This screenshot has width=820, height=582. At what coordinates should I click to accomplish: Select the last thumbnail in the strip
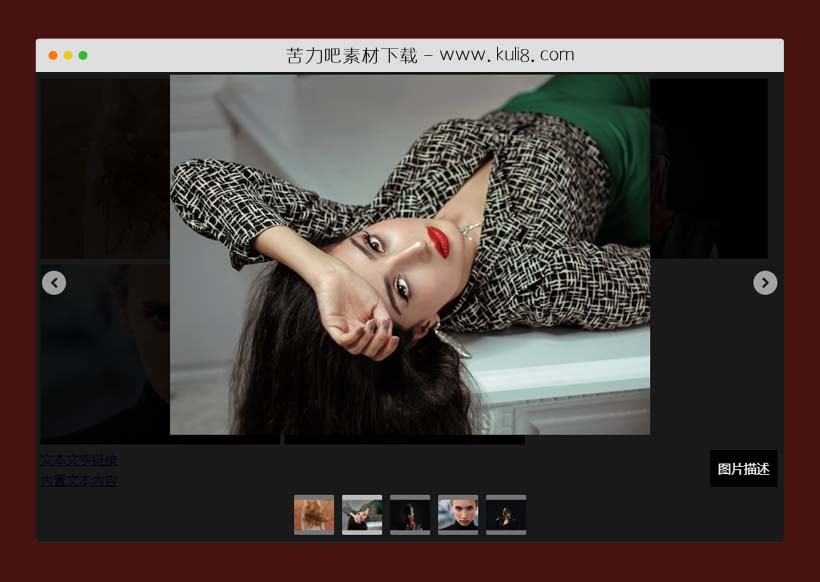click(x=506, y=515)
